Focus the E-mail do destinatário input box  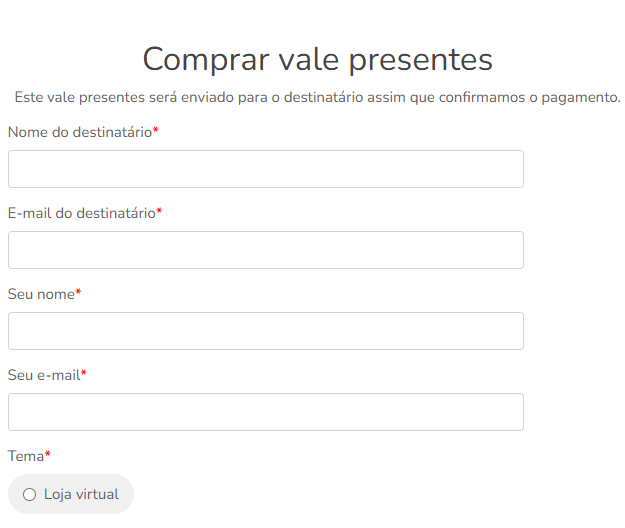(266, 250)
